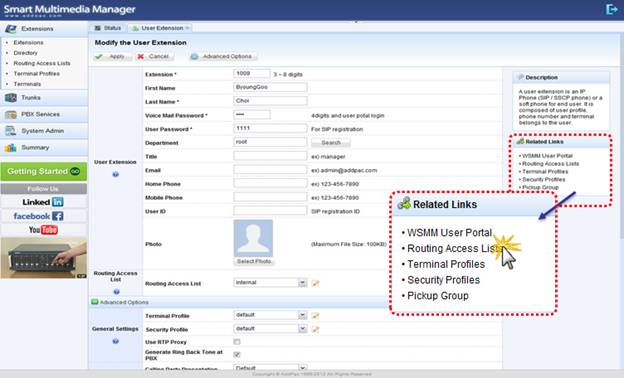Click the Summary chart icon
The width and height of the screenshot is (624, 378).
11,148
